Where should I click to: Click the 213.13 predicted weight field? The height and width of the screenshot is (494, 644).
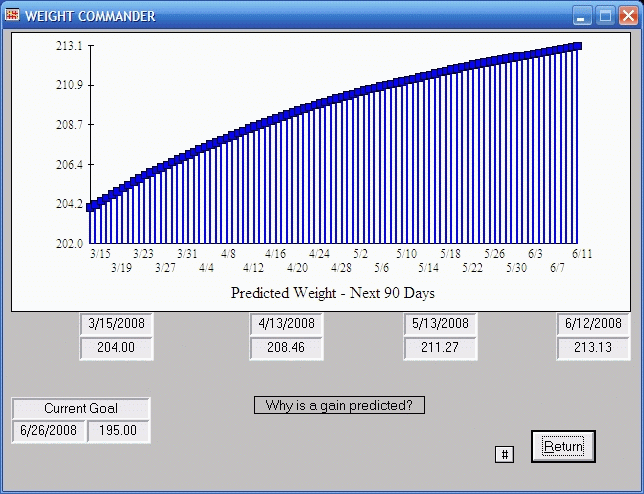tap(594, 348)
